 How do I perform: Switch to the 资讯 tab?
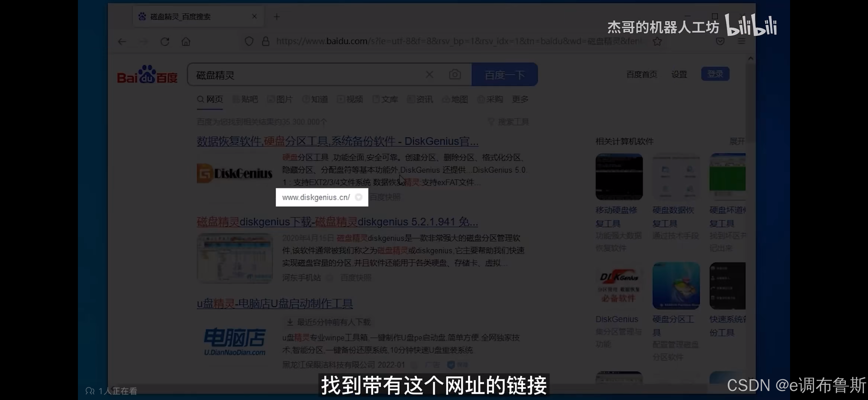(420, 99)
